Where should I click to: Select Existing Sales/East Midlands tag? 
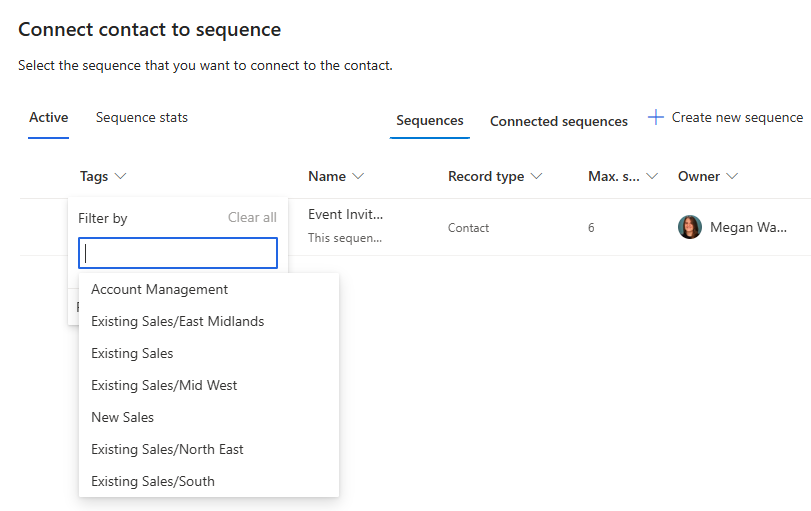[x=177, y=322]
